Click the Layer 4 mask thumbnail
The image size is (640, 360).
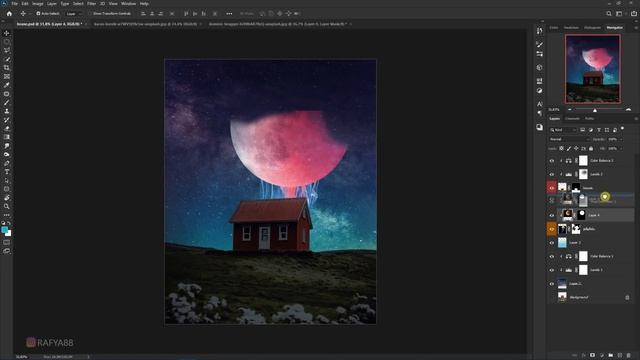581,215
